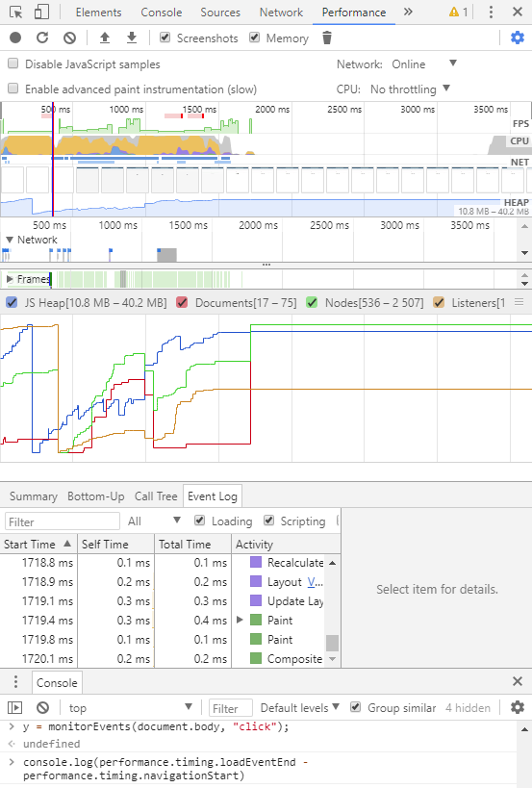Toggle JS Heap counter checkbox

(12, 302)
